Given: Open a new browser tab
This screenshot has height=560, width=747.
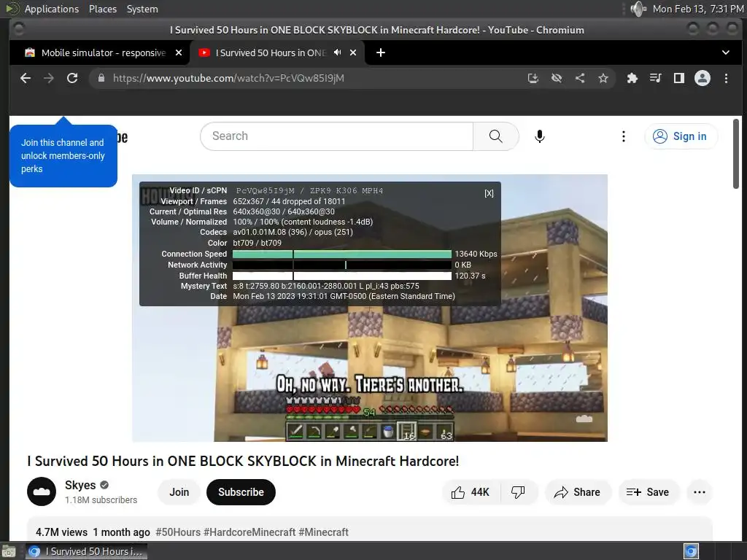Looking at the screenshot, I should tap(381, 52).
